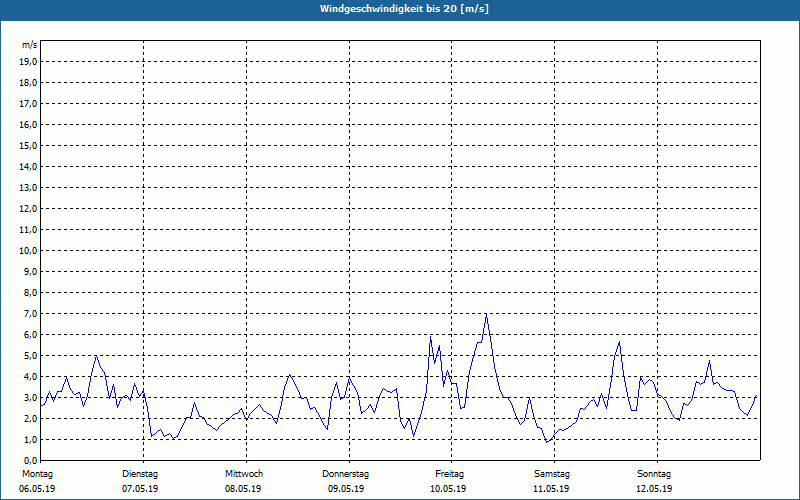
Task: Select the 16,0 axis value
Action: coord(28,124)
